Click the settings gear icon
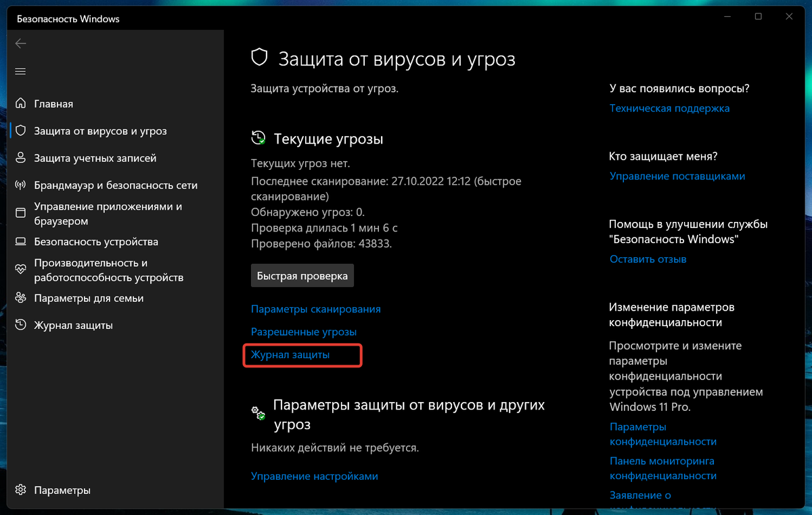812x515 pixels. tap(21, 490)
